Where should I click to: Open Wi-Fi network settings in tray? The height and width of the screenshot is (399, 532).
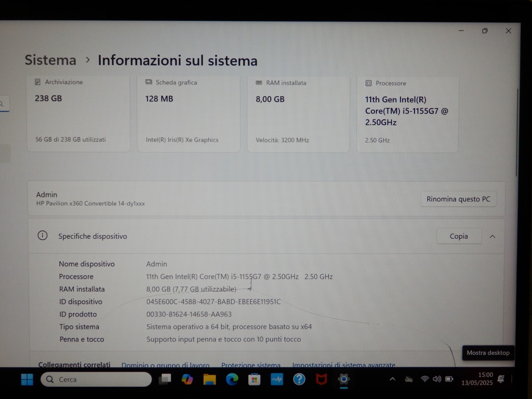(x=425, y=379)
